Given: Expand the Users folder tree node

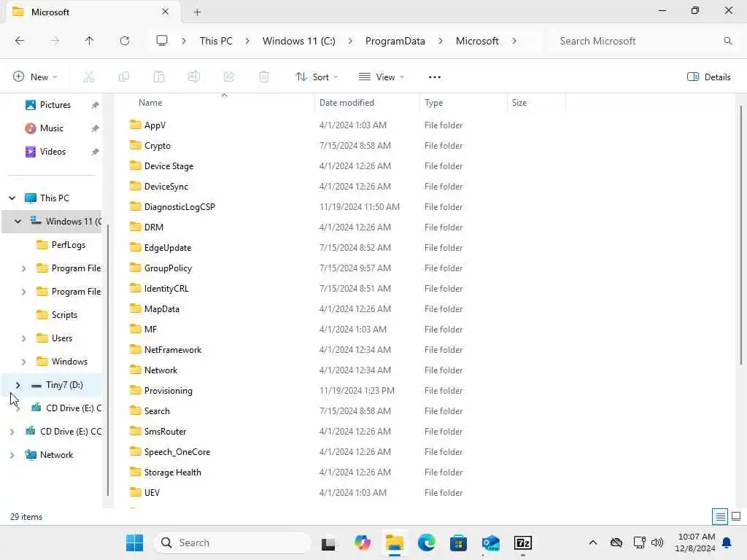Looking at the screenshot, I should (24, 338).
